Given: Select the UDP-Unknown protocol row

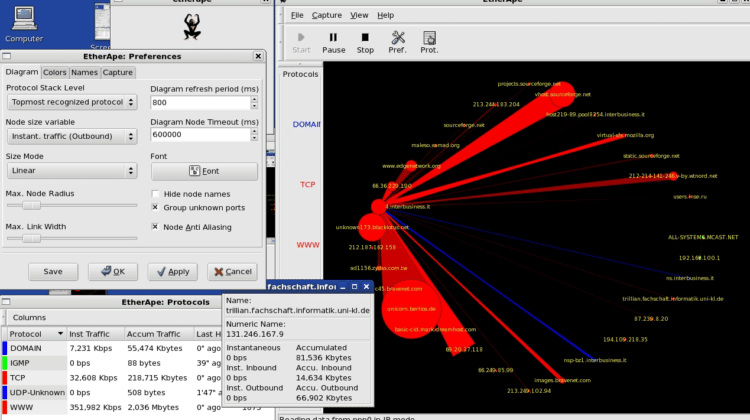Looking at the screenshot, I should (112, 393).
